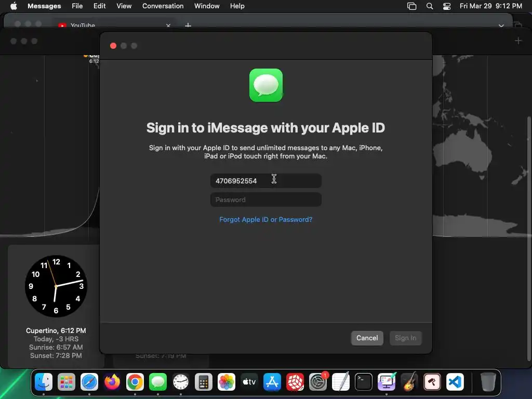Open the View menu
The width and height of the screenshot is (532, 399).
[124, 6]
